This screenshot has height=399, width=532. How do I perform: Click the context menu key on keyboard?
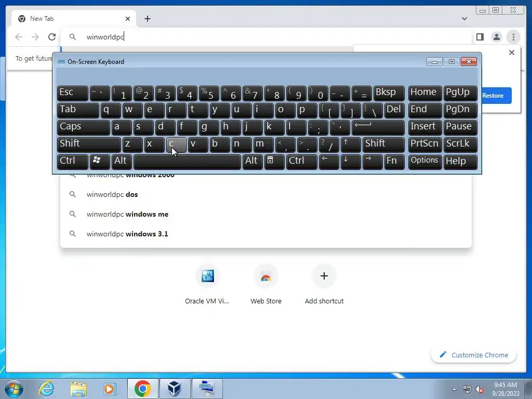pos(274,162)
